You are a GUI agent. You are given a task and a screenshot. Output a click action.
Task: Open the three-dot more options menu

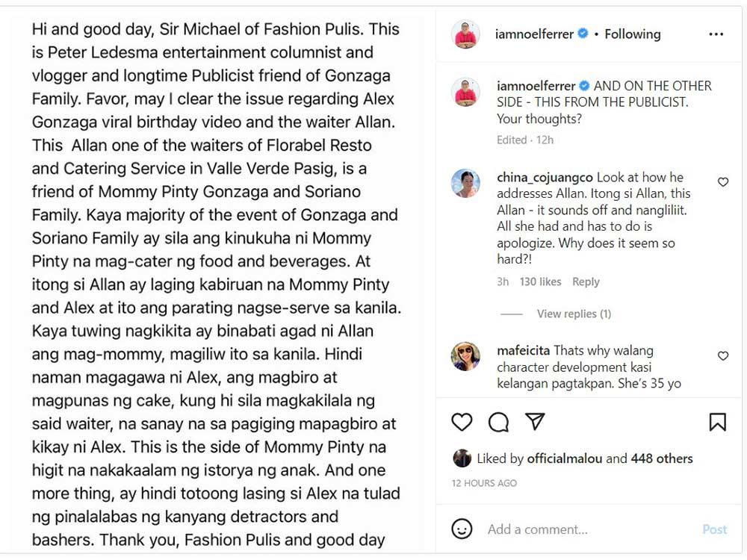pos(716,34)
